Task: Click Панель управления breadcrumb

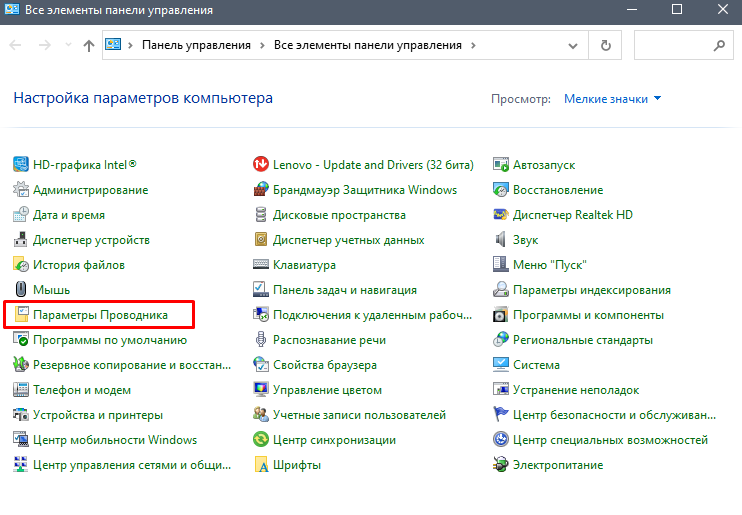Action: pyautogui.click(x=196, y=45)
